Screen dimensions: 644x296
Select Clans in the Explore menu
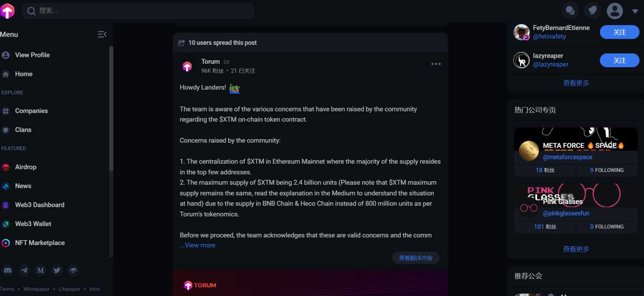[x=23, y=130]
